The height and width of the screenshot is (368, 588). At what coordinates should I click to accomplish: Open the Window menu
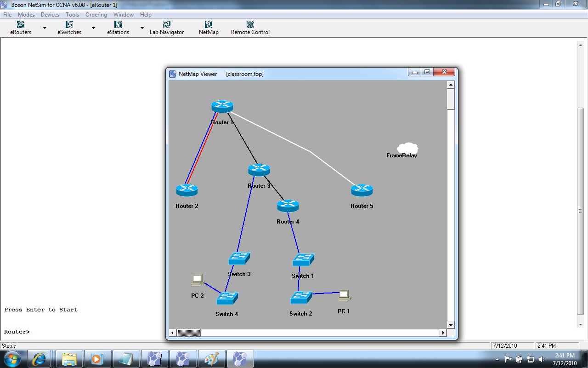click(x=124, y=15)
